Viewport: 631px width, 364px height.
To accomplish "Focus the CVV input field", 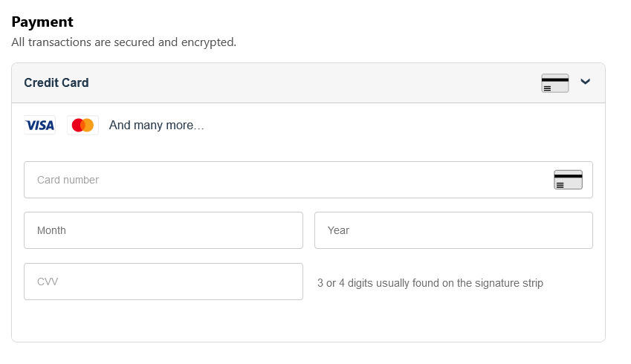I will click(x=164, y=282).
